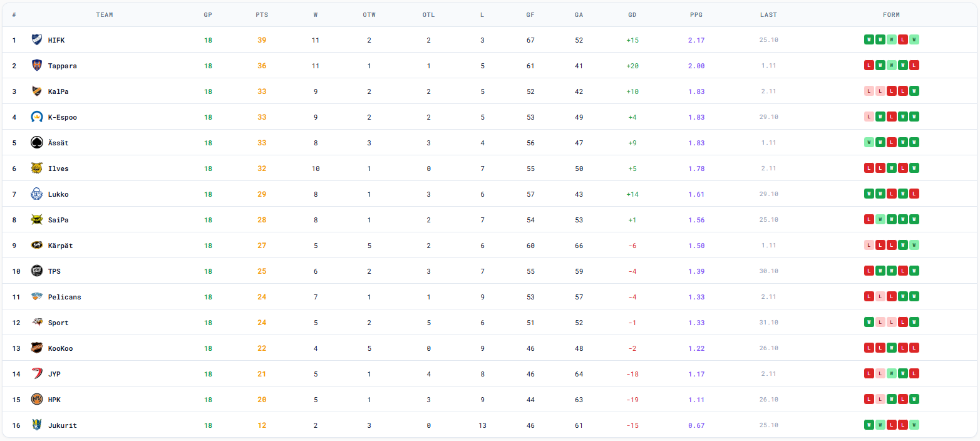This screenshot has height=441, width=980.
Task: Click the TPS row points value 25
Action: point(262,272)
